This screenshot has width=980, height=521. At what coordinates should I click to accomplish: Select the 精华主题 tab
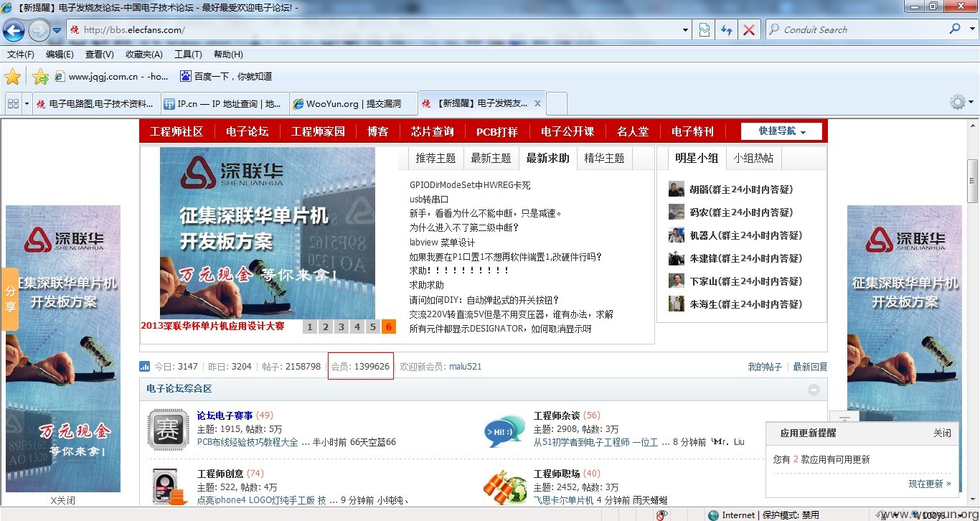pyautogui.click(x=604, y=158)
